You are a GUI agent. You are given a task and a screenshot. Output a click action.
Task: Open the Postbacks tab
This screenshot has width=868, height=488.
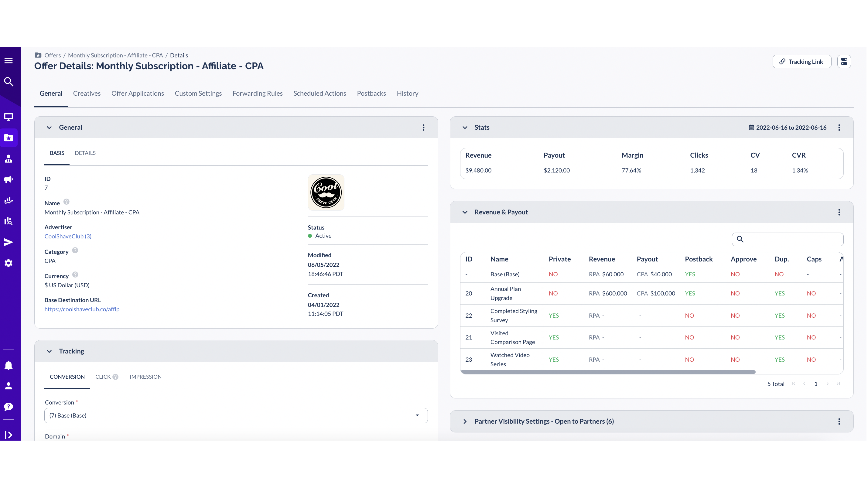pyautogui.click(x=371, y=93)
